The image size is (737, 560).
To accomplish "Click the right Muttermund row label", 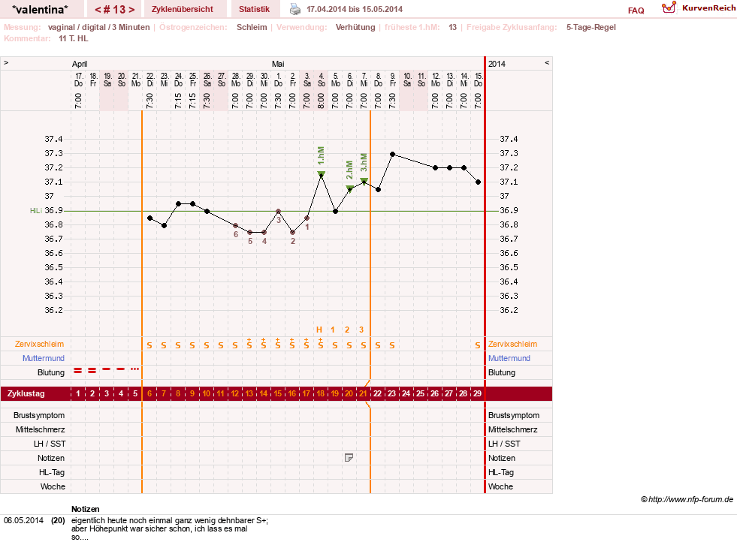I will [x=509, y=358].
